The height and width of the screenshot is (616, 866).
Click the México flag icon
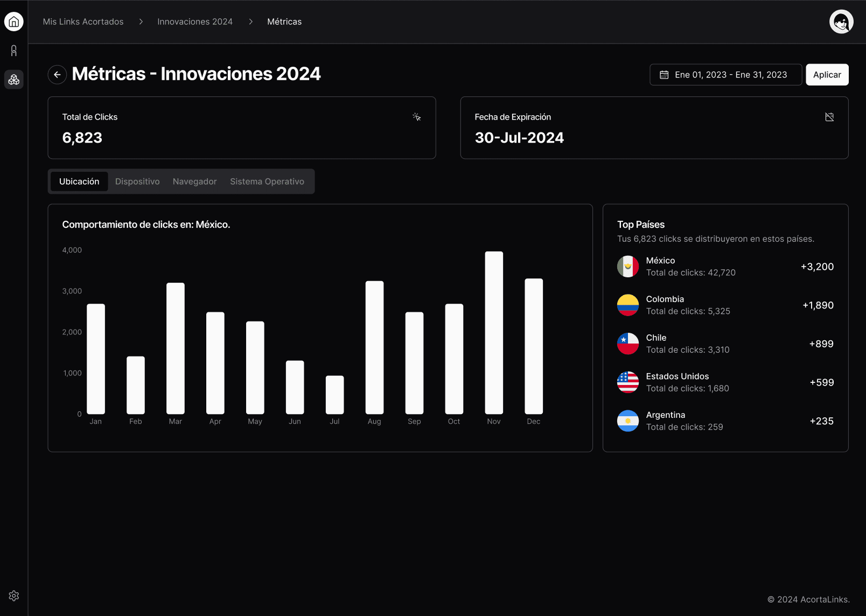point(628,267)
